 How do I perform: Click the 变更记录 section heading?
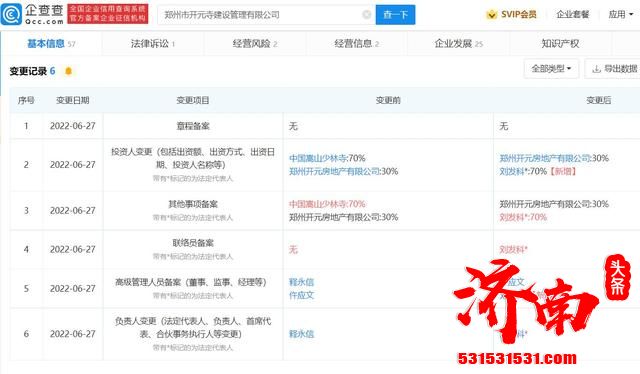click(28, 71)
